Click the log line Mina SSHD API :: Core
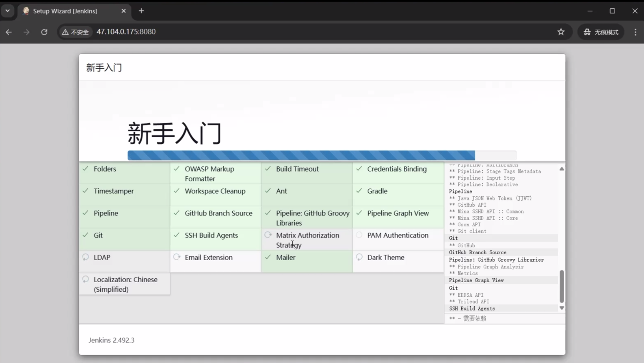The image size is (644, 363). point(483,218)
